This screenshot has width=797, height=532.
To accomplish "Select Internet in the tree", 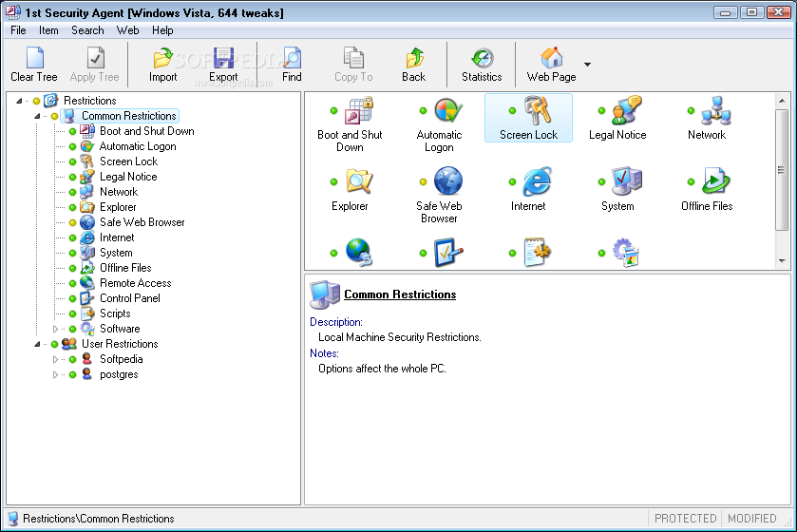I will (117, 237).
